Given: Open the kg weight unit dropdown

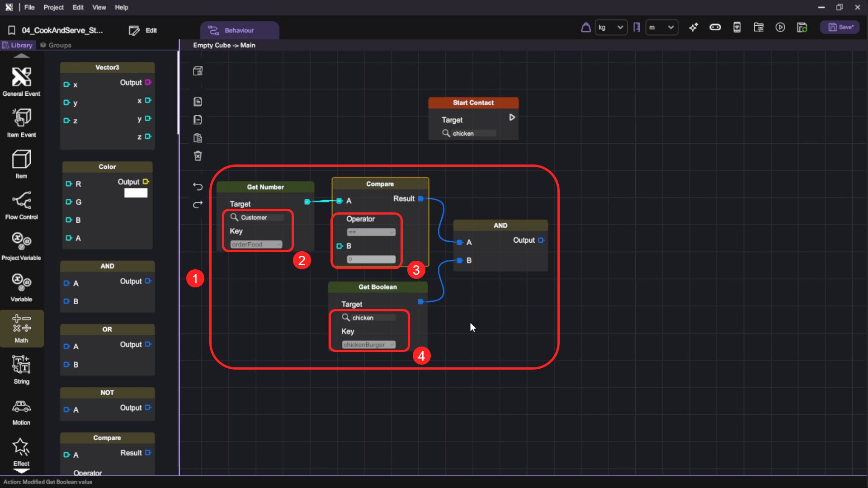Looking at the screenshot, I should click(611, 28).
